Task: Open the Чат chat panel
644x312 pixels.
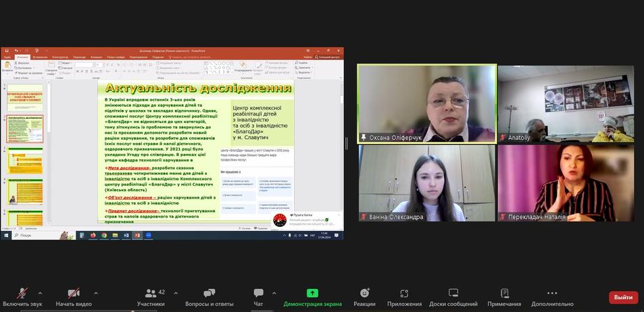Action: click(258, 296)
